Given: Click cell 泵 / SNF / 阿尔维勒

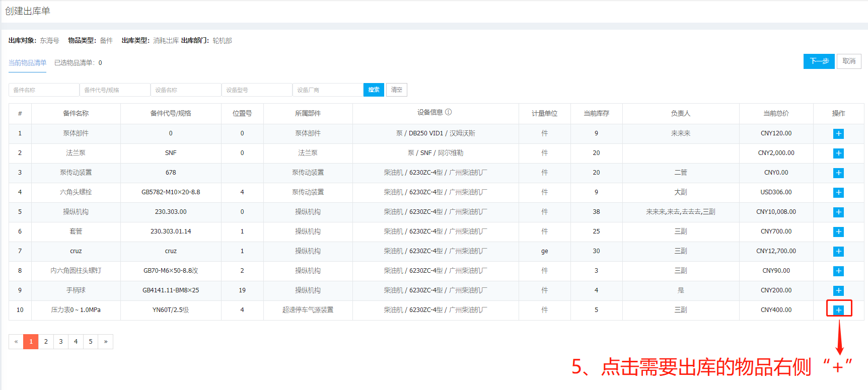Looking at the screenshot, I should [436, 153].
